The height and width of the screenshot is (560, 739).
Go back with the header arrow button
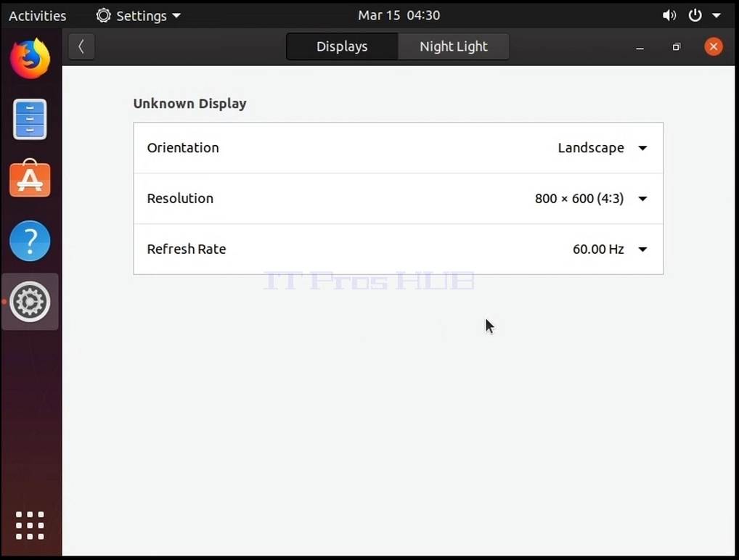[81, 46]
